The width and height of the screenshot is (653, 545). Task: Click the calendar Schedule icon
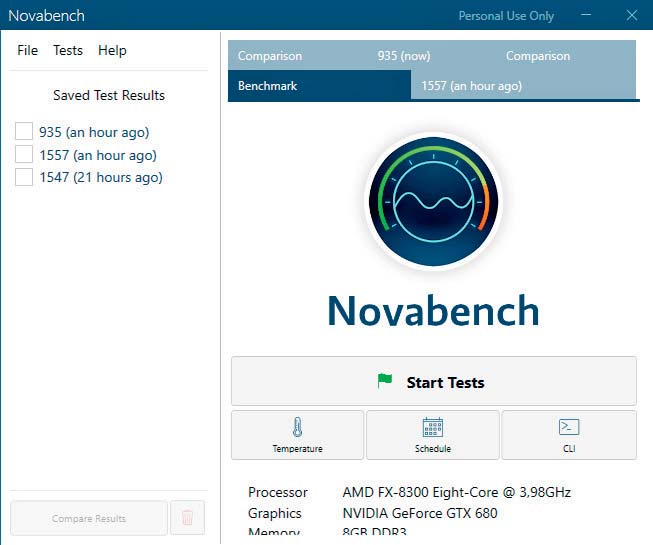pos(433,427)
